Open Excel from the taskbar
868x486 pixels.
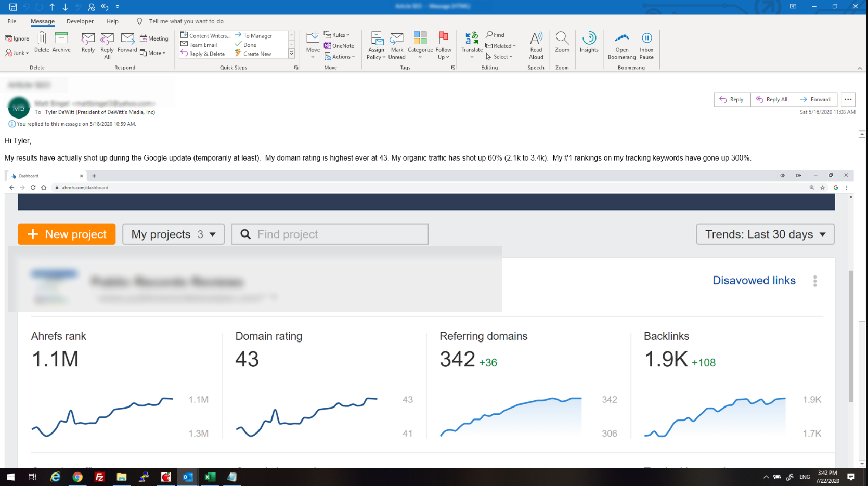click(x=210, y=477)
